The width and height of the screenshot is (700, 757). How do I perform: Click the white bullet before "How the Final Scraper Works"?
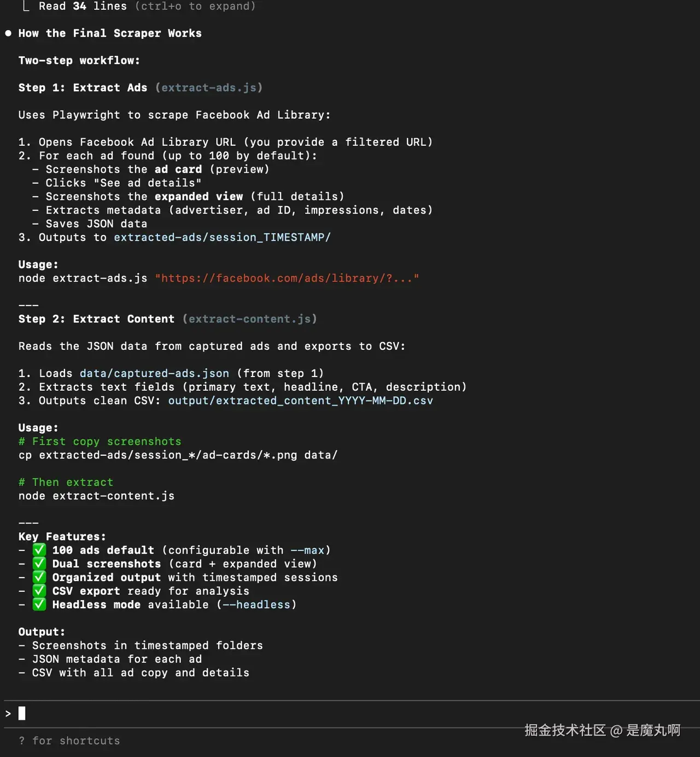click(8, 33)
